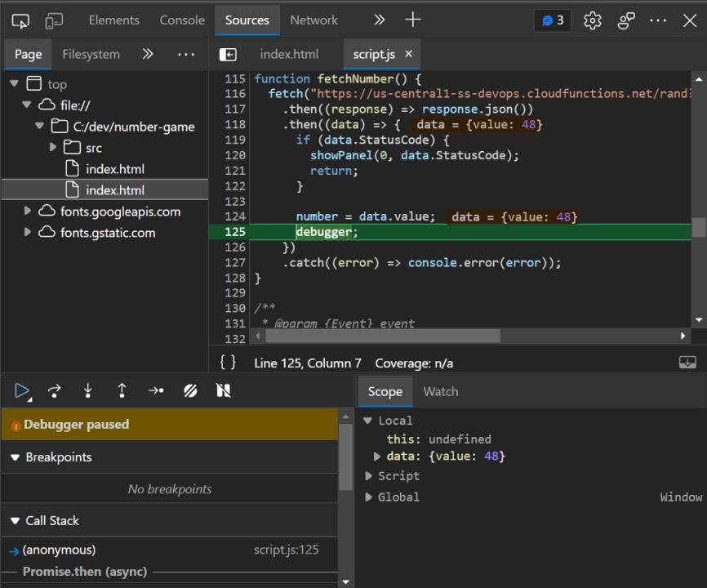Open the index.html editor tab

[x=289, y=55]
